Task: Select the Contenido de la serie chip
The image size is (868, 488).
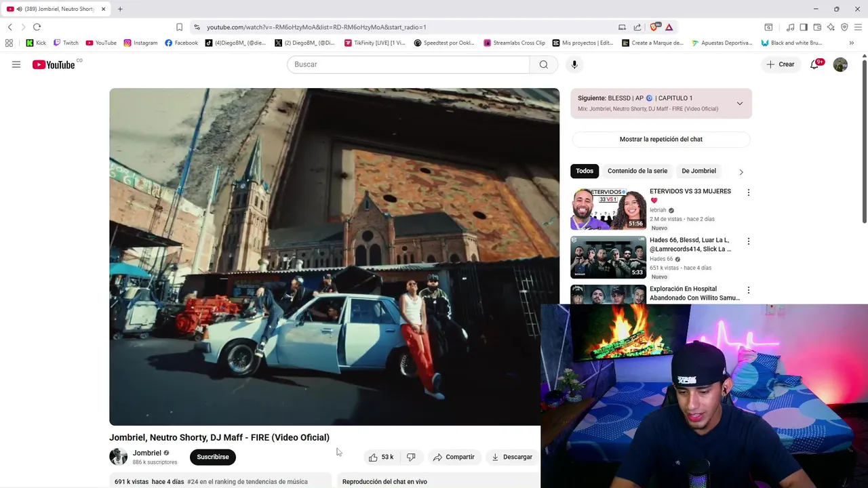Action: click(637, 171)
